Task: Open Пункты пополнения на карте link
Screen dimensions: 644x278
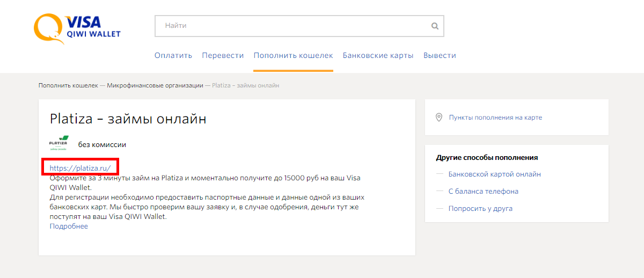Action: pos(495,118)
